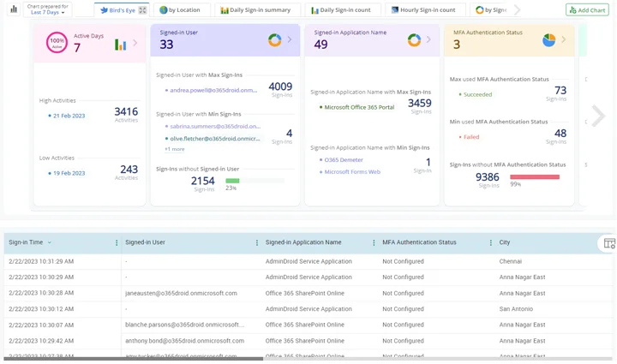Open the Last 7 Days period dropdown
The height and width of the screenshot is (364, 617).
pos(48,13)
